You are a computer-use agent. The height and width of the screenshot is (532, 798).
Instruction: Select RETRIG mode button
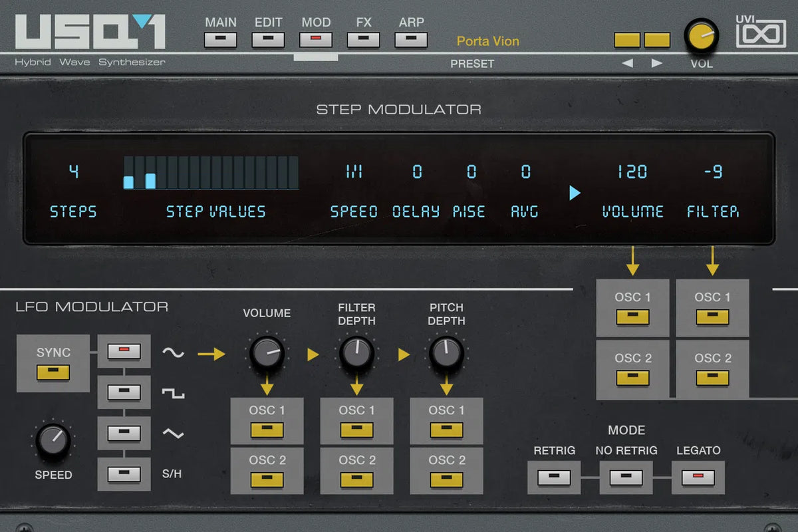tap(554, 477)
